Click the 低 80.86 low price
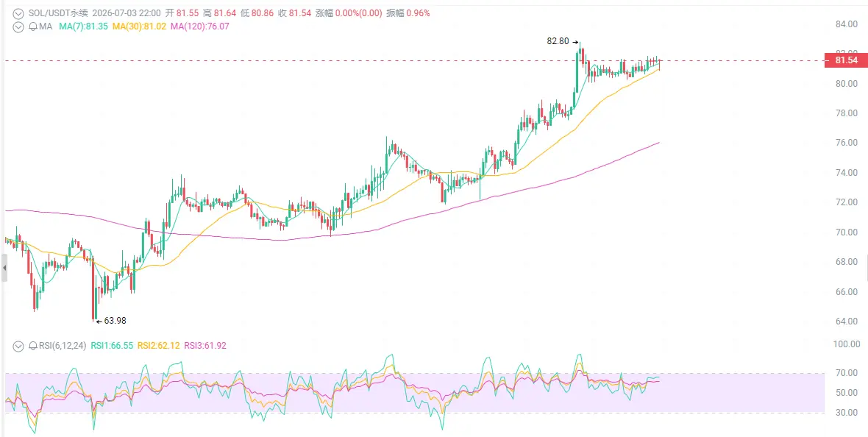Image resolution: width=868 pixels, height=437 pixels. (x=258, y=13)
